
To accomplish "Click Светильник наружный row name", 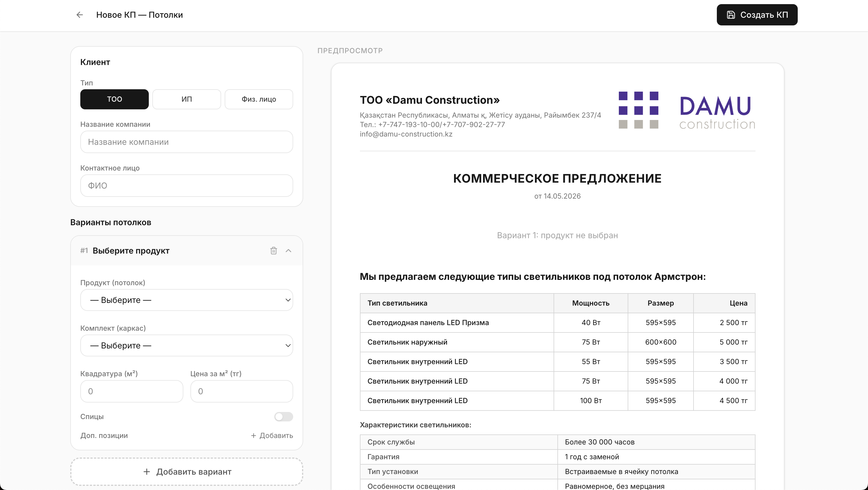I will pyautogui.click(x=407, y=342).
